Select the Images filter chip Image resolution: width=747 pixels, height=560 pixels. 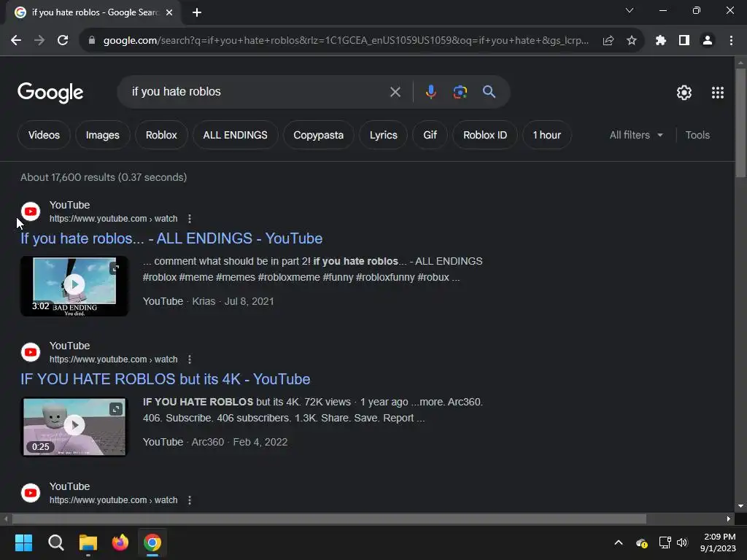[102, 135]
